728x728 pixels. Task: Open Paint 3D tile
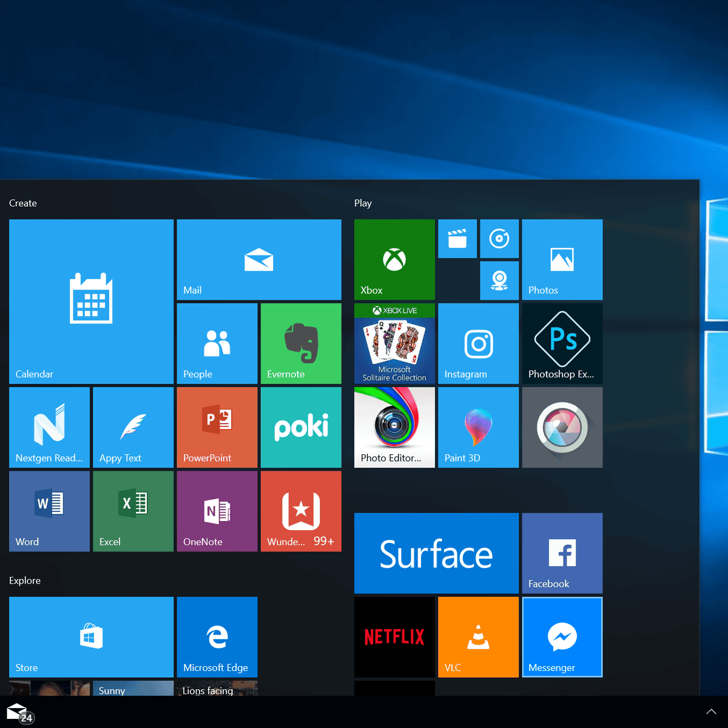click(478, 427)
